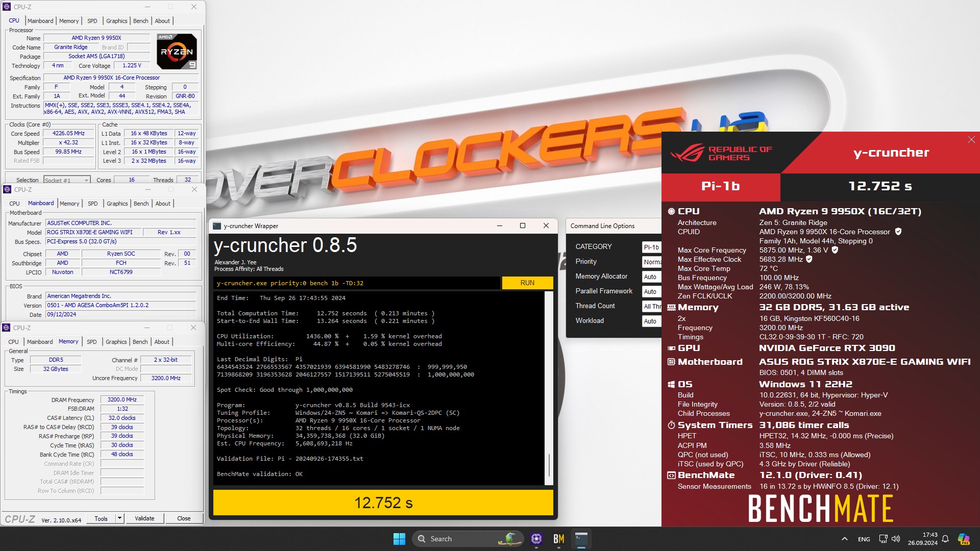Open the Memory Allocator dropdown
Screen dimensions: 980x551
tap(651, 277)
